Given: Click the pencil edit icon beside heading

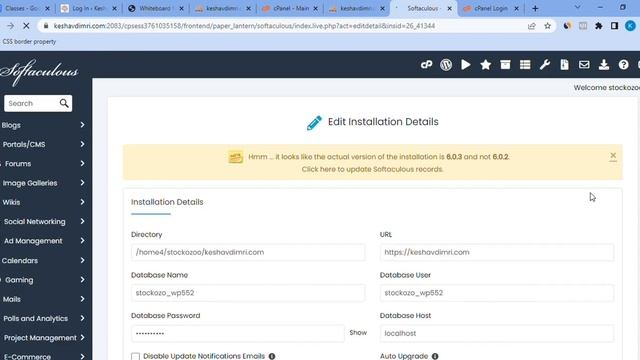Looking at the screenshot, I should pos(314,122).
